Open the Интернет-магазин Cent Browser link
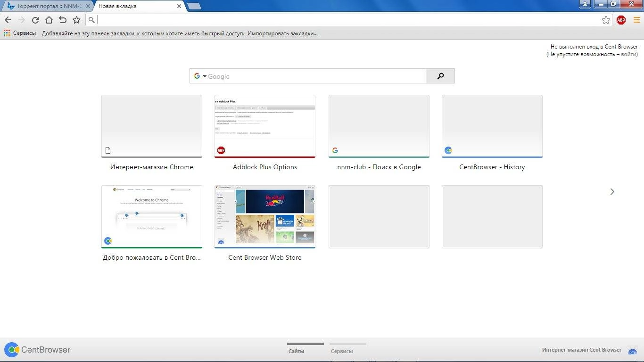The image size is (644, 362). pyautogui.click(x=582, y=350)
